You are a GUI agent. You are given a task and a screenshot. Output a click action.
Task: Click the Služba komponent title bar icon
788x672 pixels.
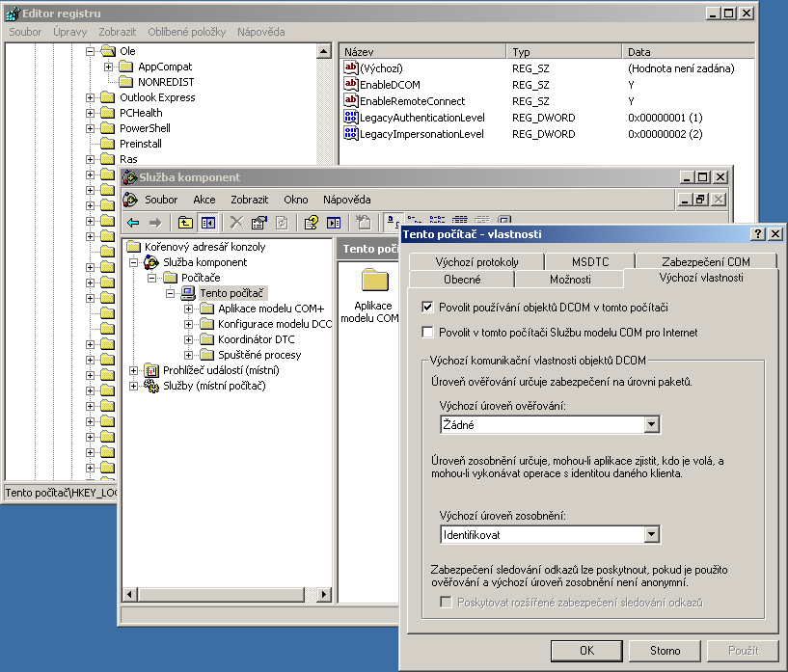pos(130,177)
